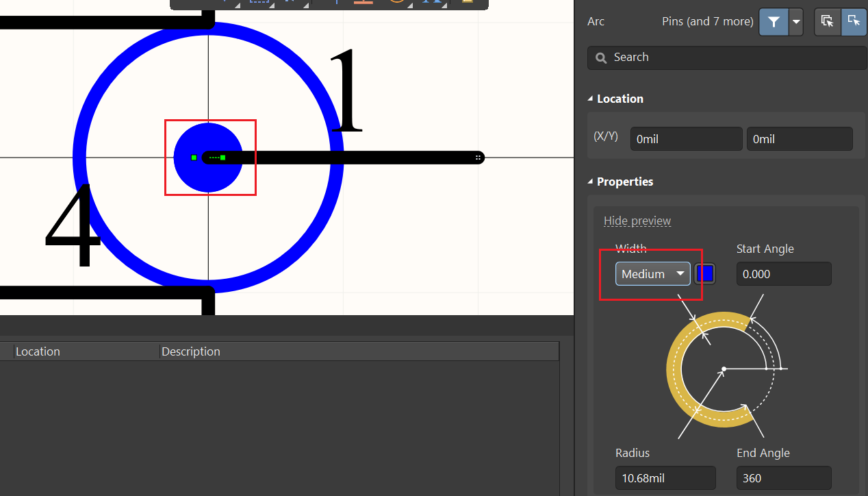Click the Start Angle field
Viewport: 868px width, 496px height.
click(x=784, y=274)
